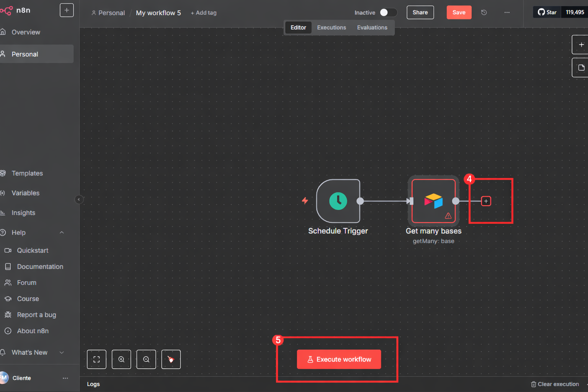The width and height of the screenshot is (588, 392).
Task: Expand the What's New section
Action: (62, 353)
